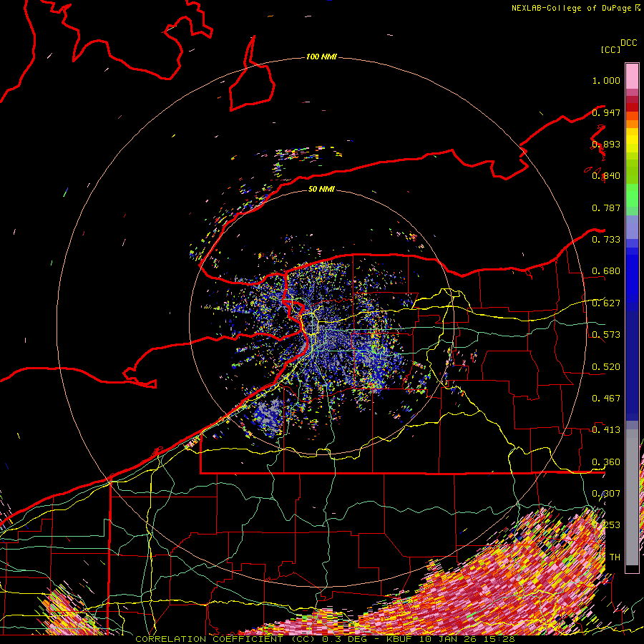This screenshot has height=644, width=644.
Task: Select the 0.573 legend value
Action: 606,335
